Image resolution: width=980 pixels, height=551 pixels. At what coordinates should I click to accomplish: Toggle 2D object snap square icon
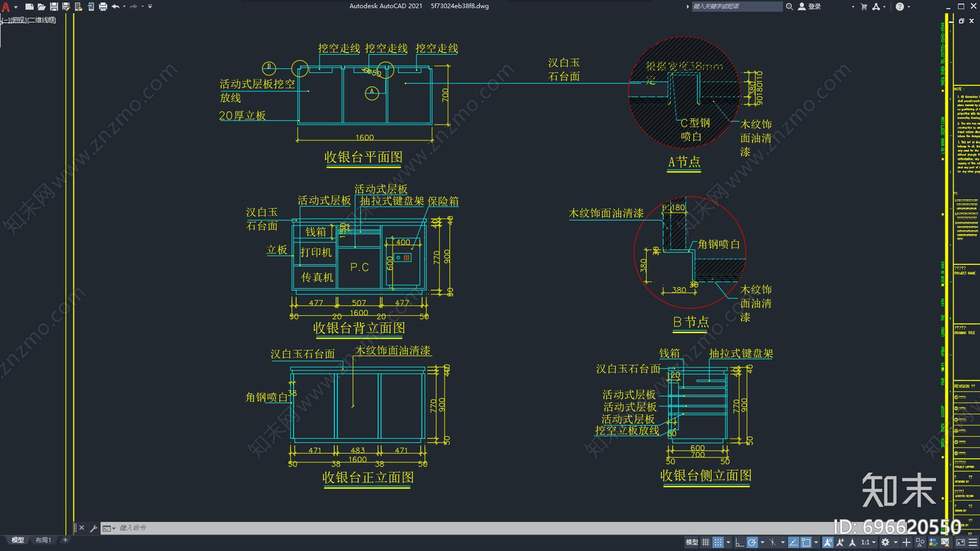(806, 542)
